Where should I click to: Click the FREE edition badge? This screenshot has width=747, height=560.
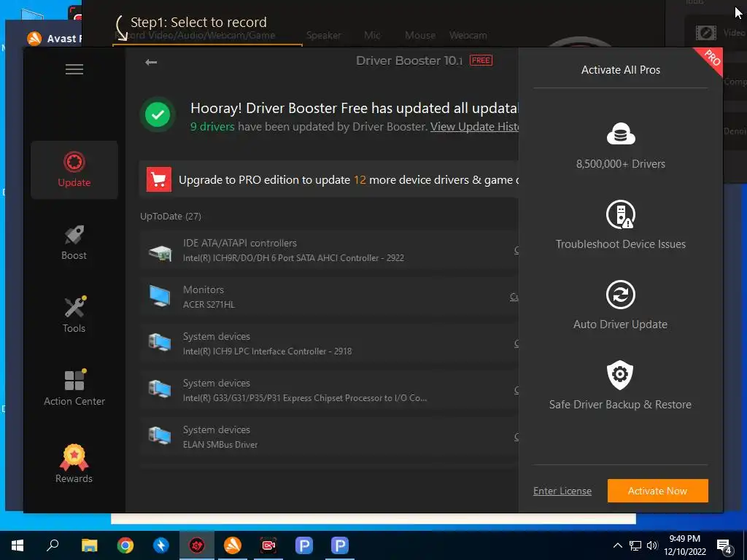coord(481,61)
